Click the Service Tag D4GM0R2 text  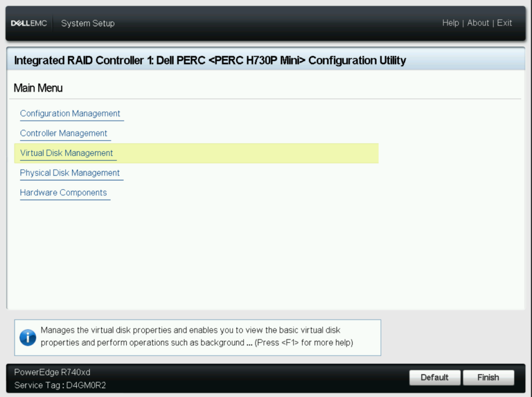pos(60,385)
